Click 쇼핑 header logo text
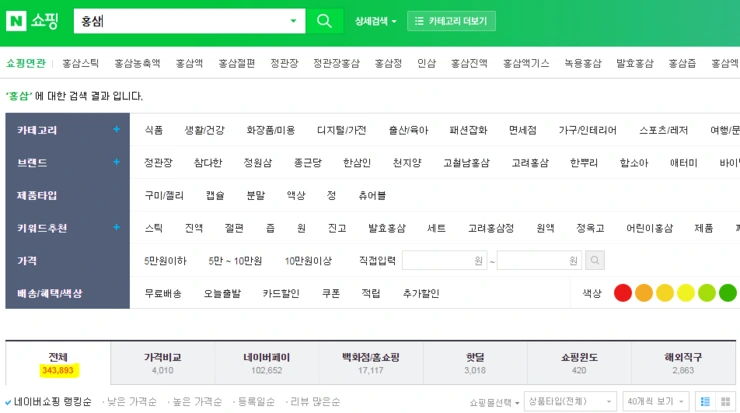The image size is (740, 413). click(45, 21)
